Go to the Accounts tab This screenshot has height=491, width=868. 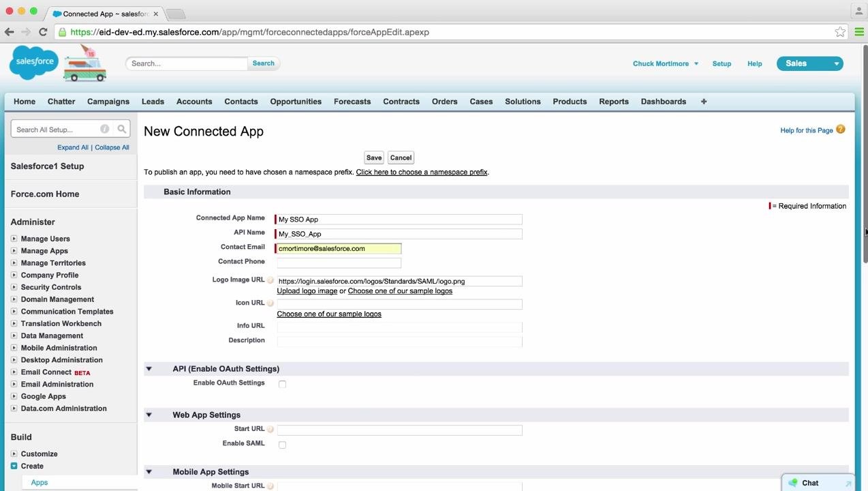[x=194, y=102]
